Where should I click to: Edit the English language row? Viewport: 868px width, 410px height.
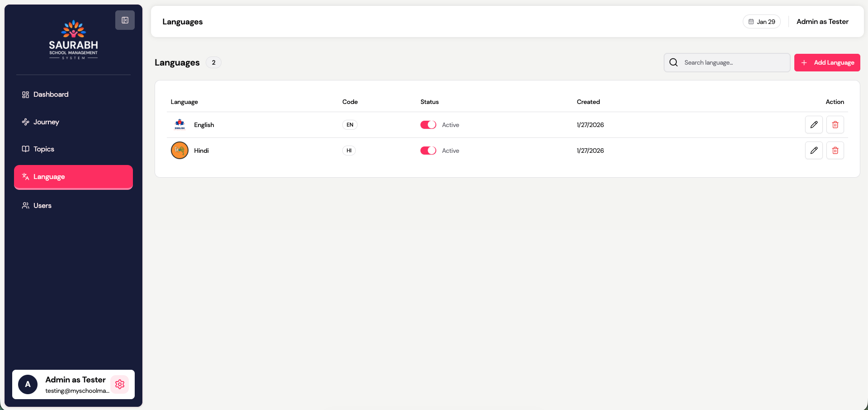[813, 125]
